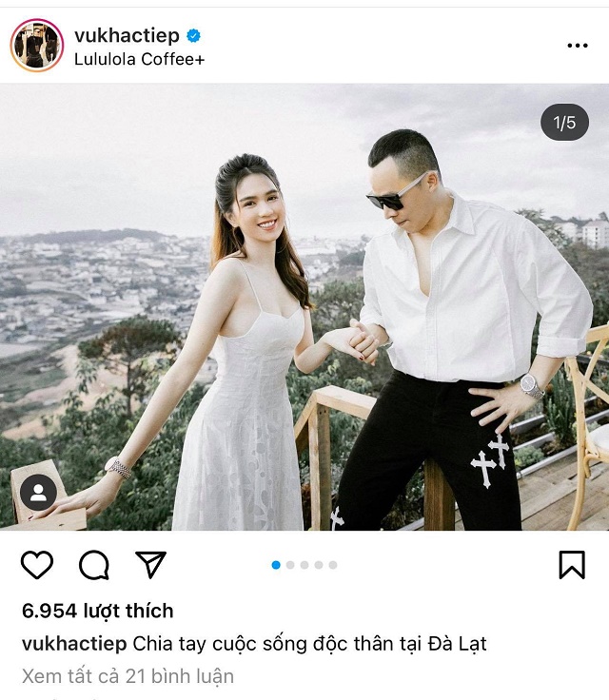Open the Lululola Coffee+ location
The width and height of the screenshot is (609, 700).
click(139, 59)
